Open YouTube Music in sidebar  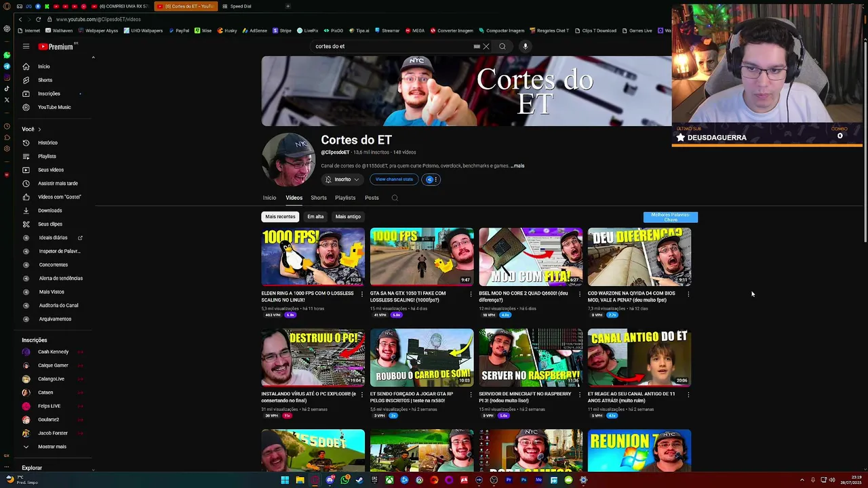tap(54, 107)
